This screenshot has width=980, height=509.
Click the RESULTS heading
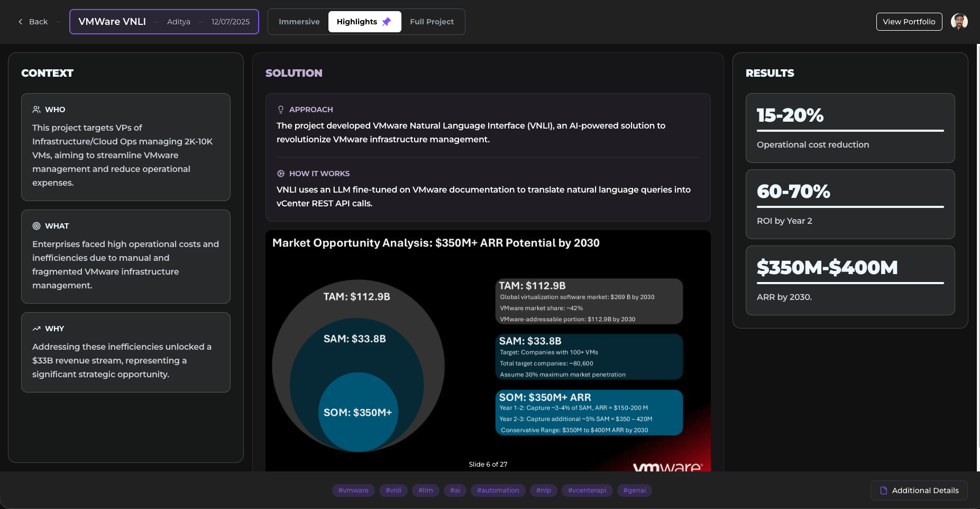pos(770,73)
